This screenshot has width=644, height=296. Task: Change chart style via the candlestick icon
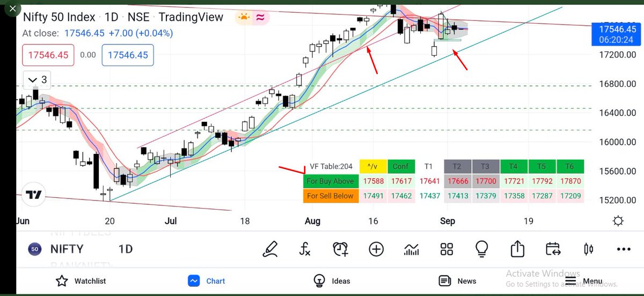(588, 249)
